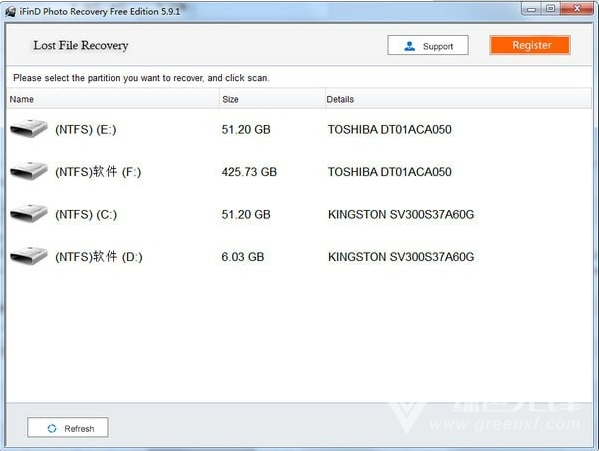This screenshot has width=599, height=451.
Task: Click the person icon on Support button
Action: [410, 46]
